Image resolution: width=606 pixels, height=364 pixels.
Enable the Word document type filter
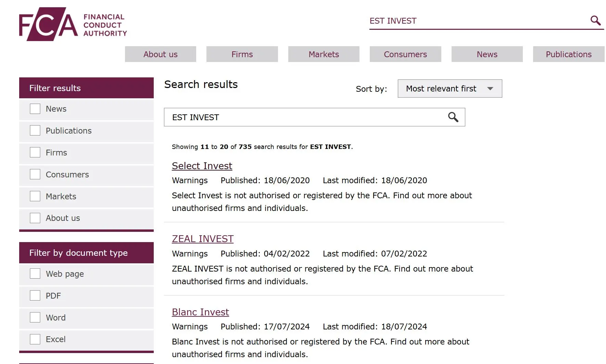point(35,317)
